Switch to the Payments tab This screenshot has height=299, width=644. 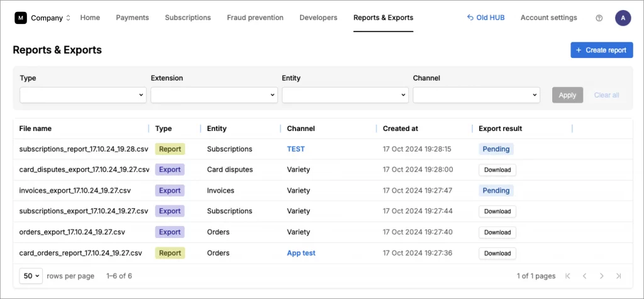[x=132, y=18]
